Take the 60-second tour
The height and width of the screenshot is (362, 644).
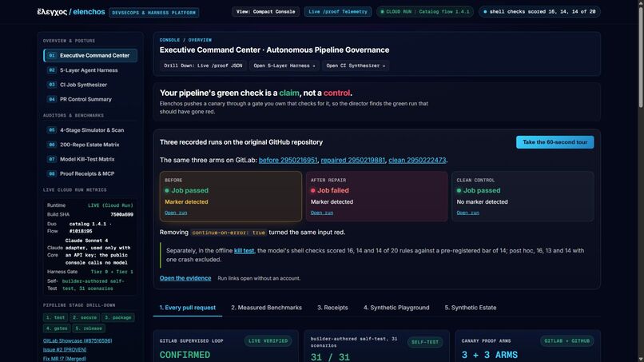coord(555,142)
